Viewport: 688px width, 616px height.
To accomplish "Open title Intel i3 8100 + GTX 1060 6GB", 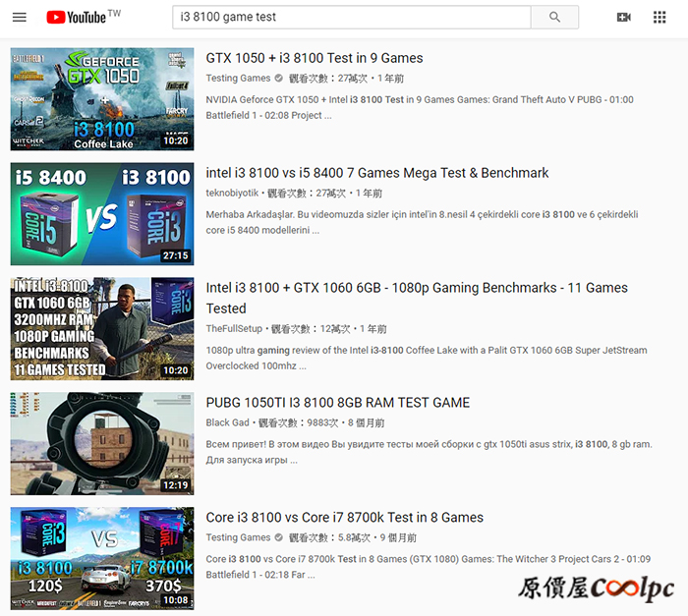I will pyautogui.click(x=417, y=298).
